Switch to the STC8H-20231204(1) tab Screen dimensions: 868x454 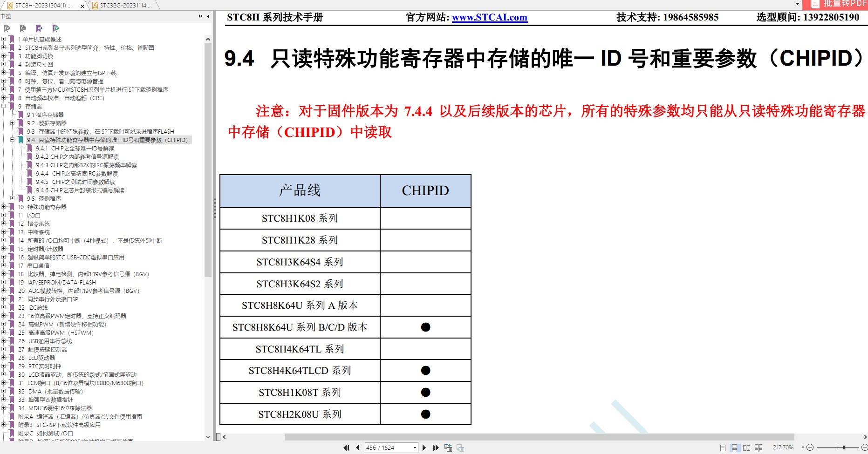[x=43, y=6]
